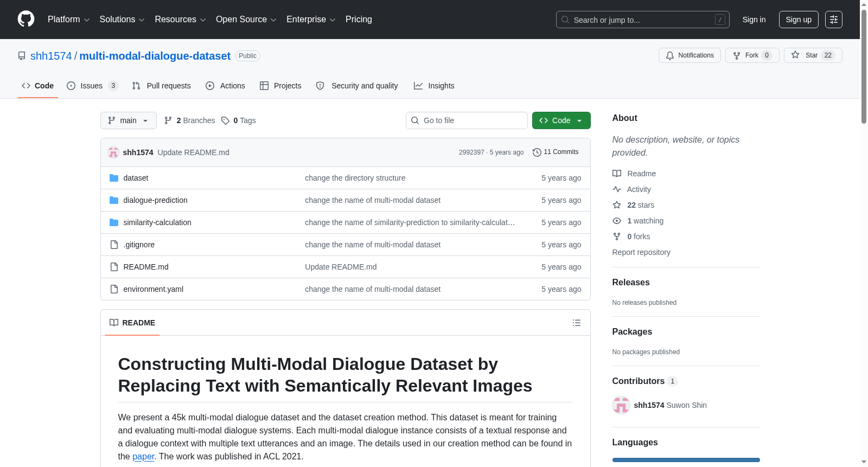This screenshot has width=868, height=467.
Task: Switch to the Insights tab
Action: (x=434, y=86)
